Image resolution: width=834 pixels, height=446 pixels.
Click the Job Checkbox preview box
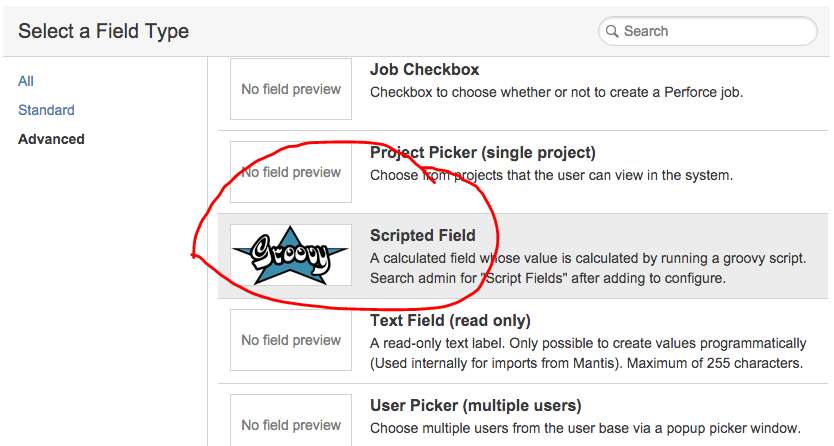(x=290, y=89)
